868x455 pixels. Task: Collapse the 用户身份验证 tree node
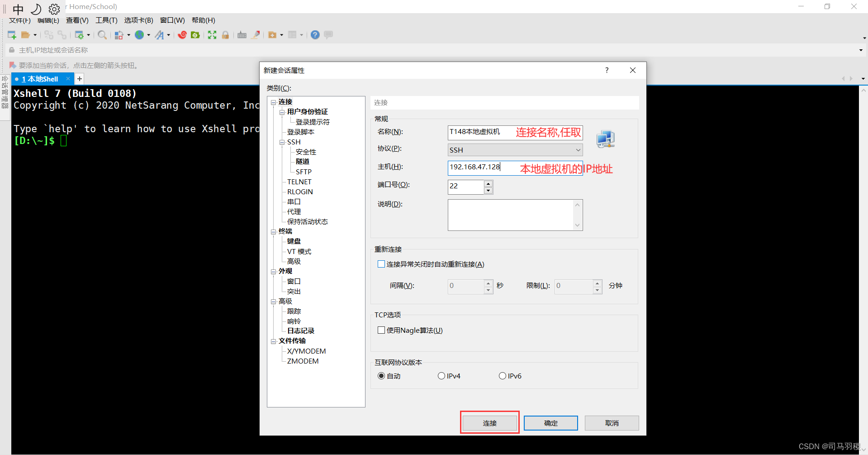[282, 112]
